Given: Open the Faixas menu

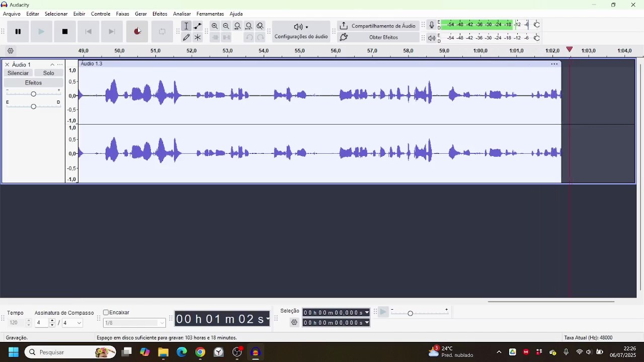Looking at the screenshot, I should 122,14.
